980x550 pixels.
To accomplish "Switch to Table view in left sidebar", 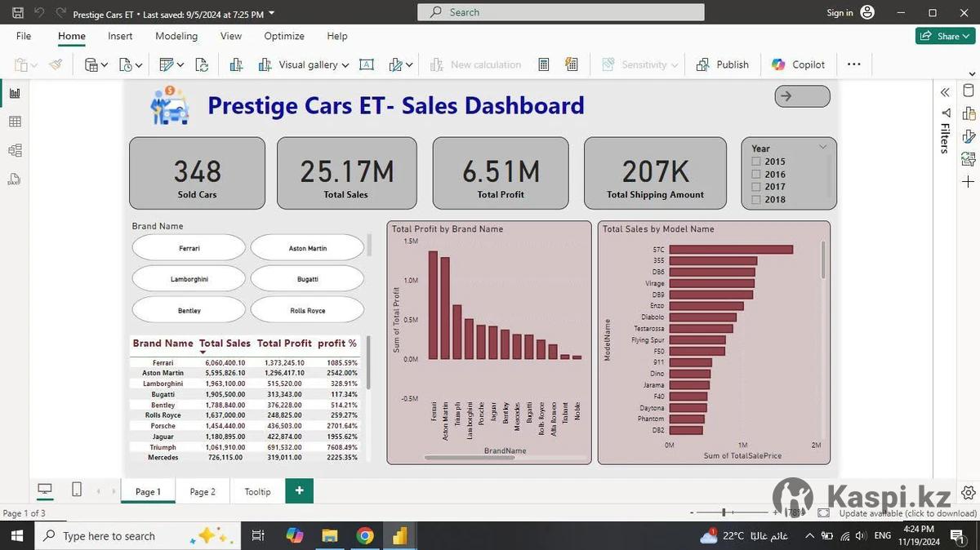I will pos(15,122).
